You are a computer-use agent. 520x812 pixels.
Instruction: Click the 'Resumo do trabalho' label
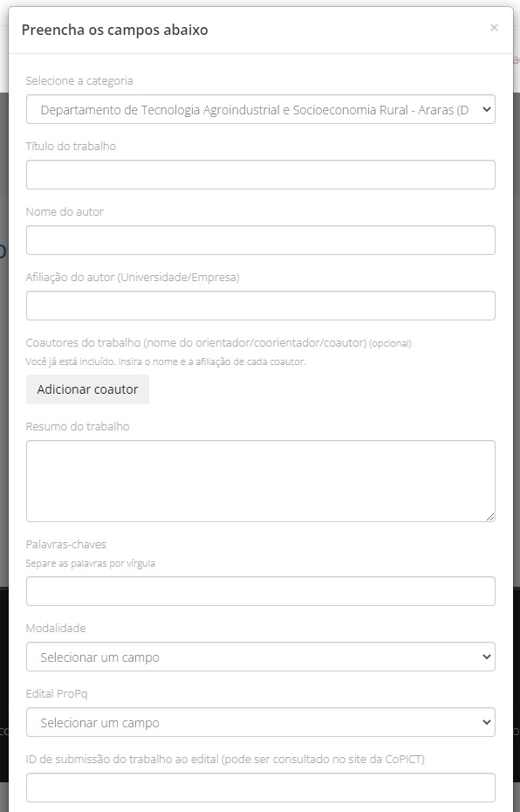78,427
